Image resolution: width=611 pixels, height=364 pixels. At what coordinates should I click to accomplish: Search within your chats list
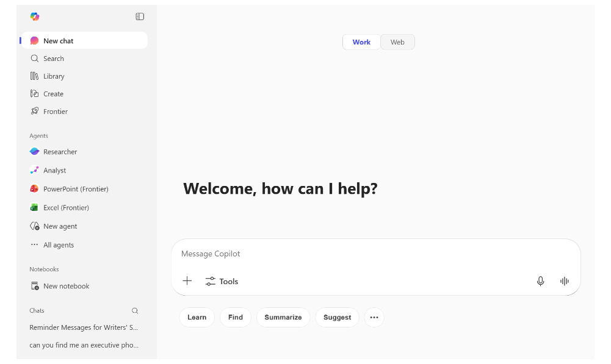click(x=134, y=310)
